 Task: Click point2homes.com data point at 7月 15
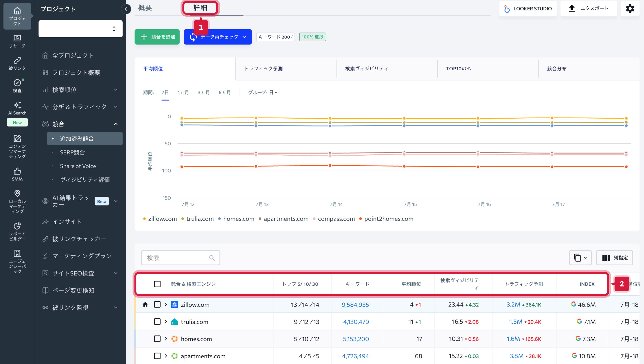[404, 166]
